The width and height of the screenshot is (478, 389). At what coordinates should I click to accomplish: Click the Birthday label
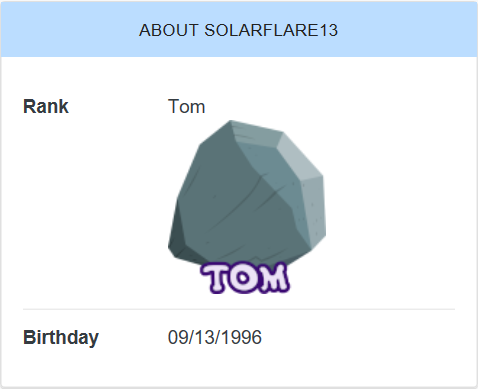(61, 337)
